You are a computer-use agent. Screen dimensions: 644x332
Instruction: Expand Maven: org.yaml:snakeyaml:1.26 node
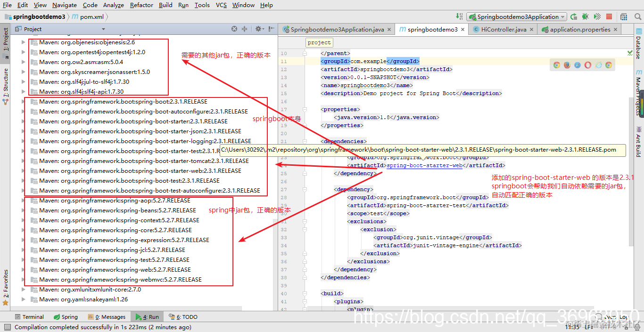[x=24, y=300]
